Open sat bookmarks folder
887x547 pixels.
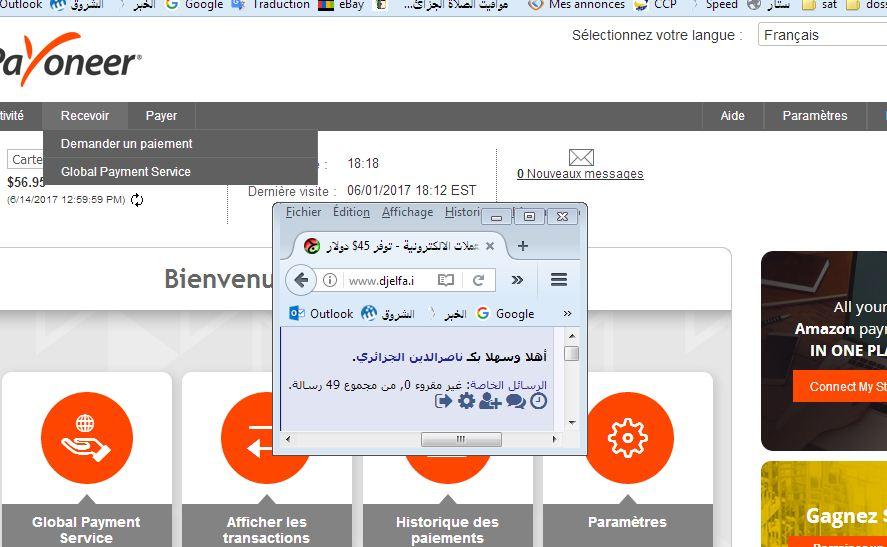[x=820, y=5]
